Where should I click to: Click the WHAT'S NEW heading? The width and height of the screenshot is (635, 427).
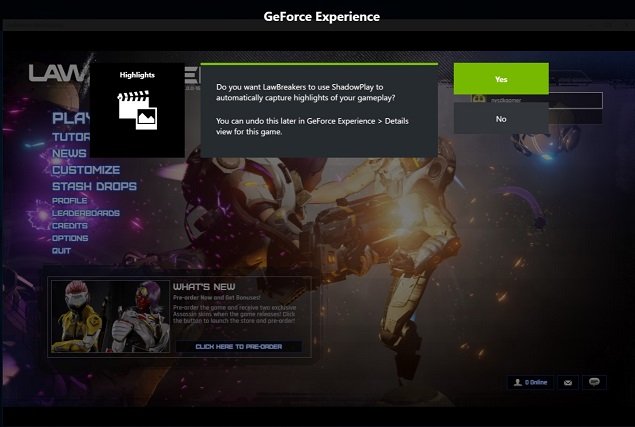point(204,287)
